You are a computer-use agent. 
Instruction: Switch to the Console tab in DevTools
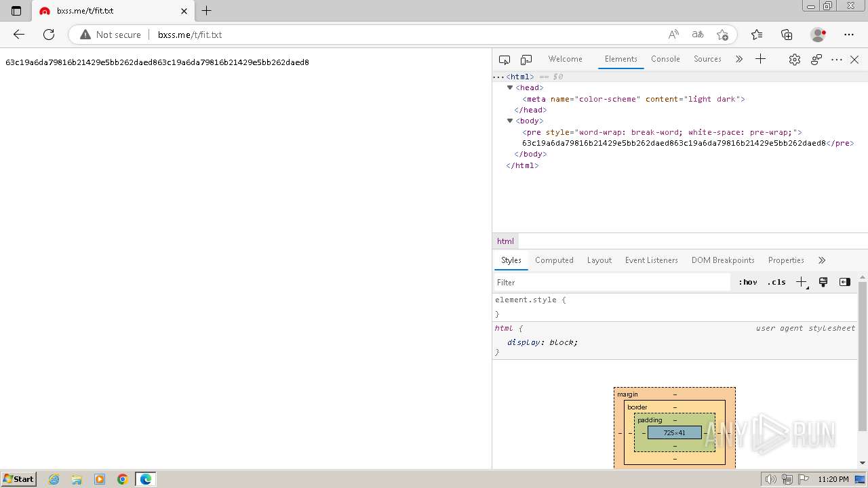[x=665, y=59]
